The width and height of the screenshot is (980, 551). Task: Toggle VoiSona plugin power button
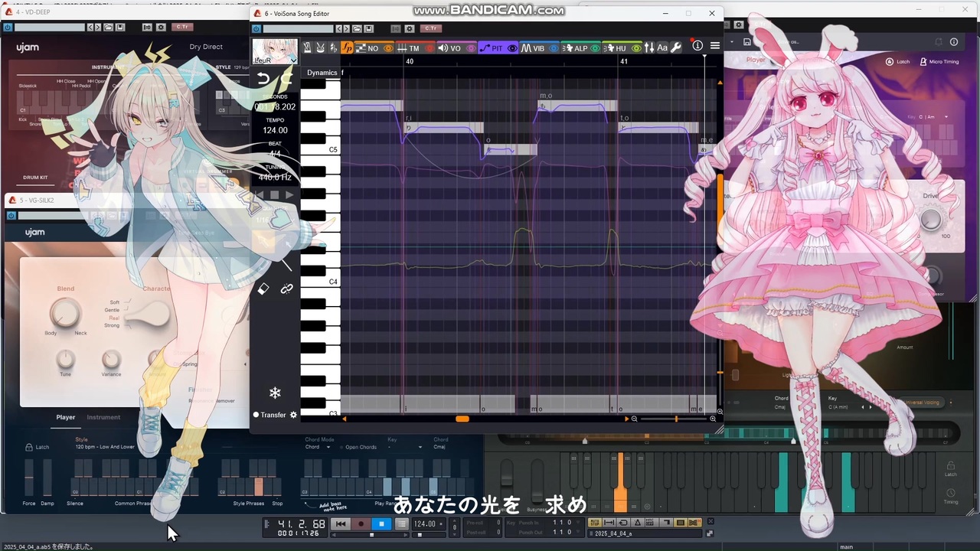[256, 28]
